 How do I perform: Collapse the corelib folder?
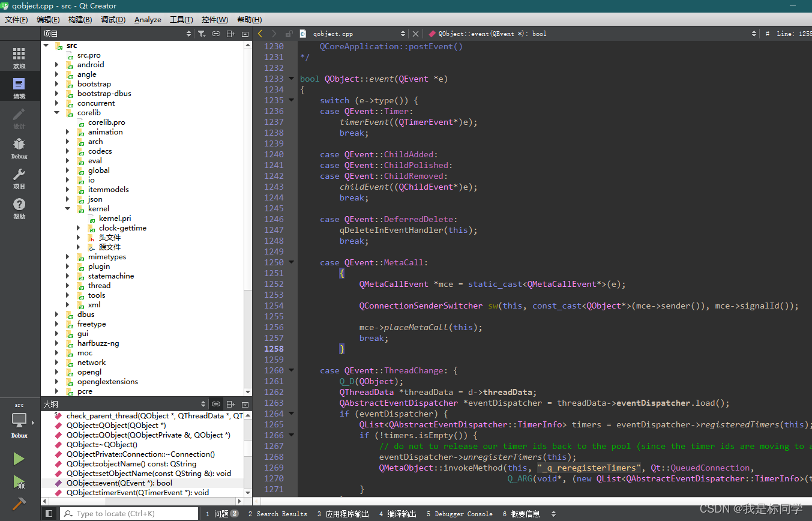click(x=57, y=113)
